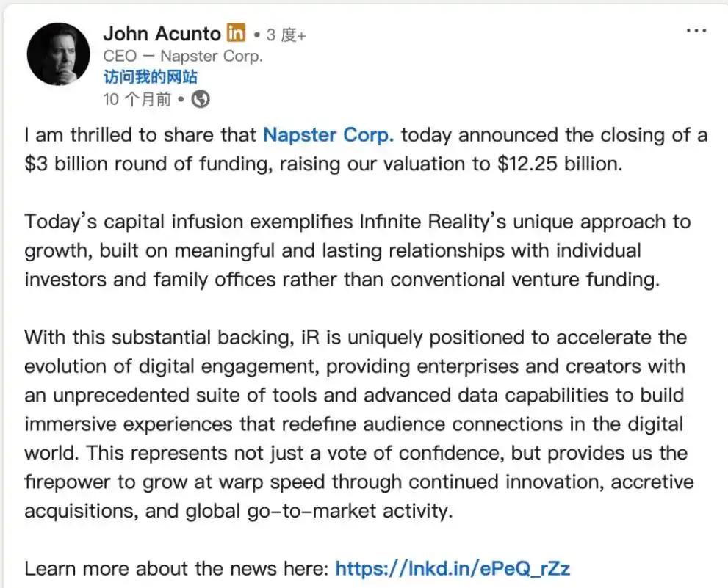
Task: Open the lnkd.in/ePeQ_rZz link
Action: coord(453,568)
